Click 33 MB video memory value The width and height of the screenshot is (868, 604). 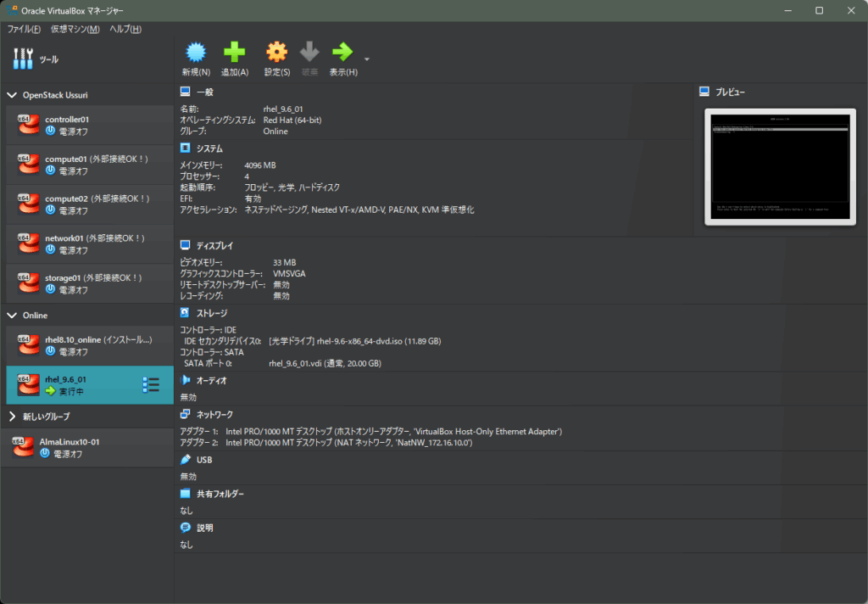[285, 263]
